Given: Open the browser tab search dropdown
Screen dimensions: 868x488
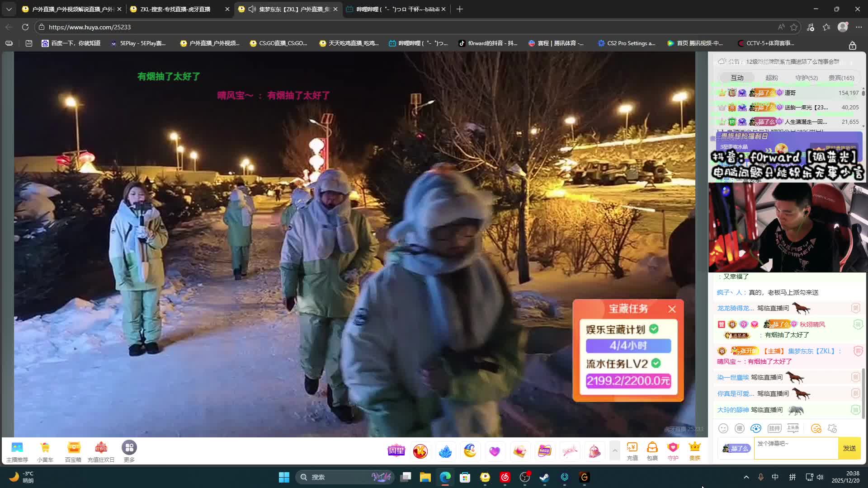Looking at the screenshot, I should click(x=9, y=9).
